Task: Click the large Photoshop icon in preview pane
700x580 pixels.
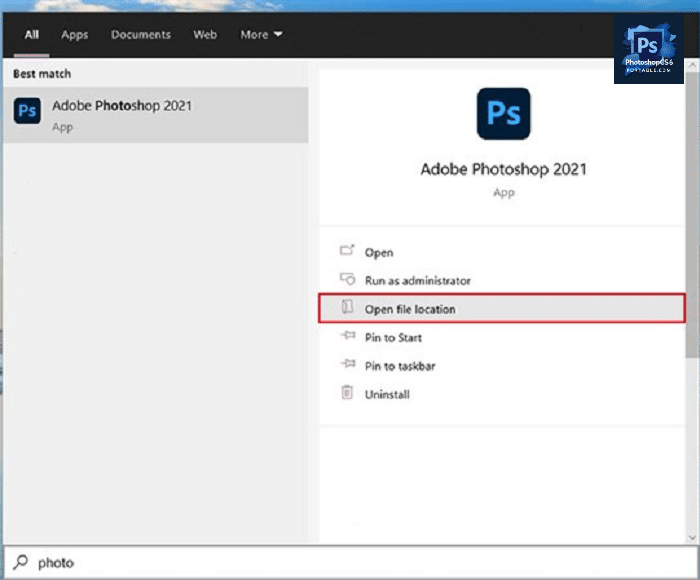Action: click(504, 113)
